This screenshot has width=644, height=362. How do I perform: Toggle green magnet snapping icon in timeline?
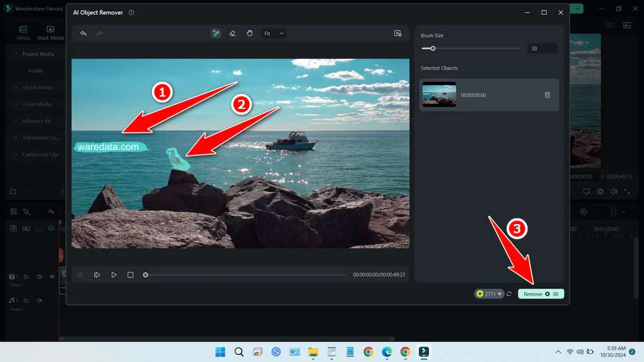[x=51, y=228]
